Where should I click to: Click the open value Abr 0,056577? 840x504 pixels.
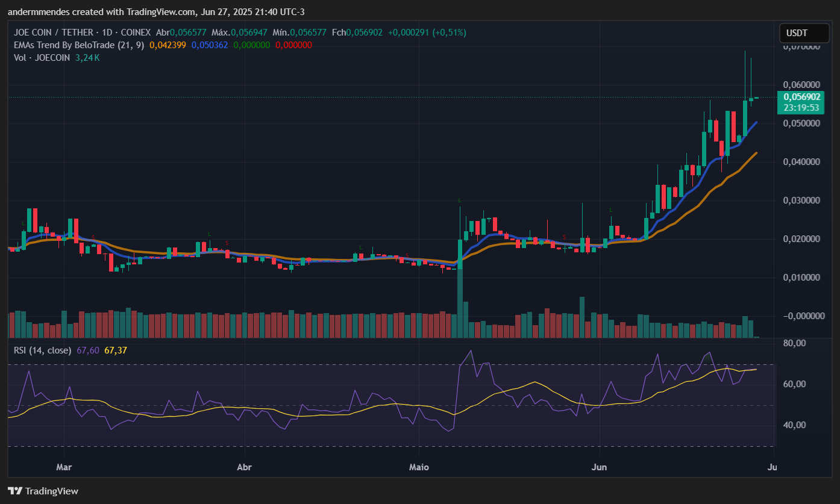click(181, 33)
